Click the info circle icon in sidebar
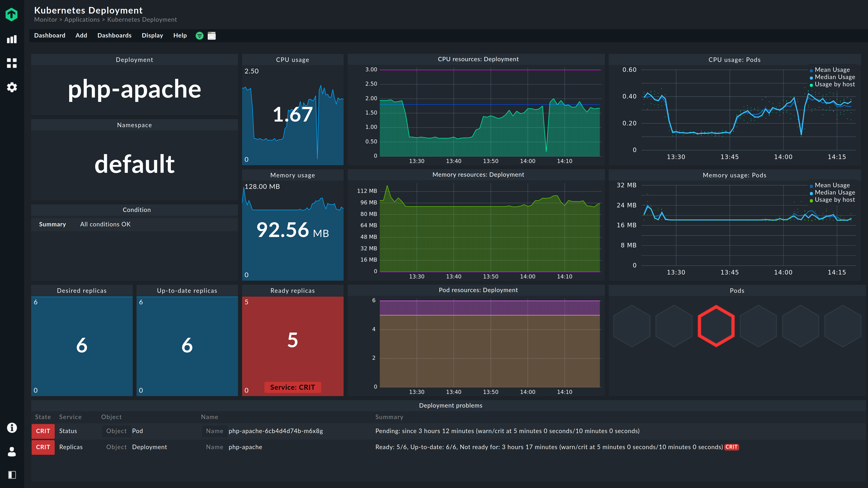The width and height of the screenshot is (868, 488). (x=12, y=428)
